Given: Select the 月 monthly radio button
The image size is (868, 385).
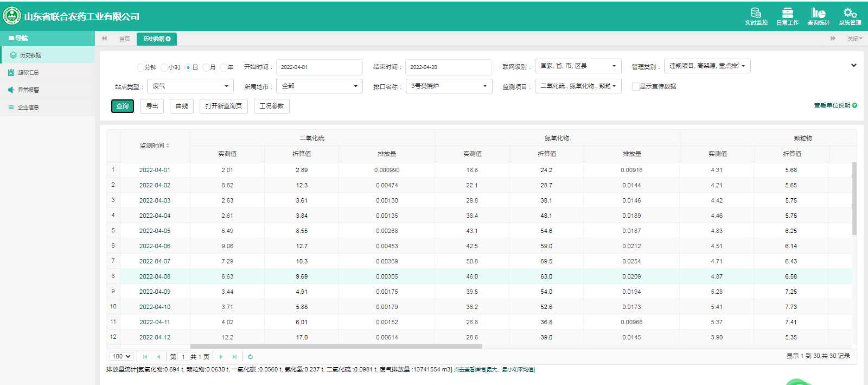Looking at the screenshot, I should point(206,67).
